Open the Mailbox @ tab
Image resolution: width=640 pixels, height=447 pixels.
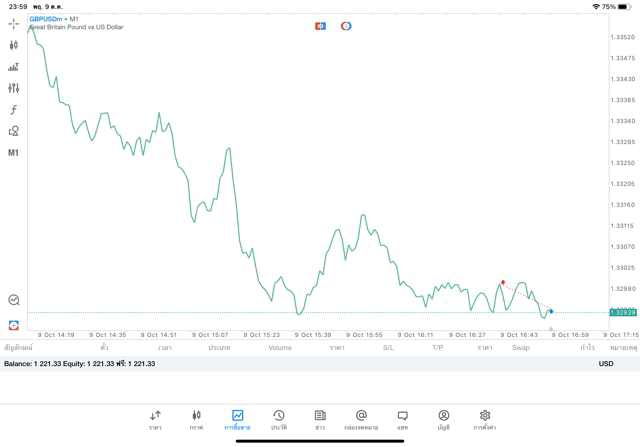pyautogui.click(x=361, y=419)
